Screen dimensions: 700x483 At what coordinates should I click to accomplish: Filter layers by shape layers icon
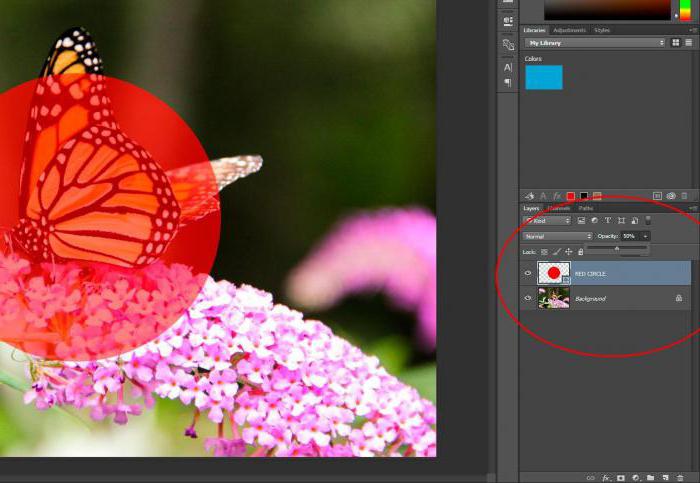(x=621, y=221)
